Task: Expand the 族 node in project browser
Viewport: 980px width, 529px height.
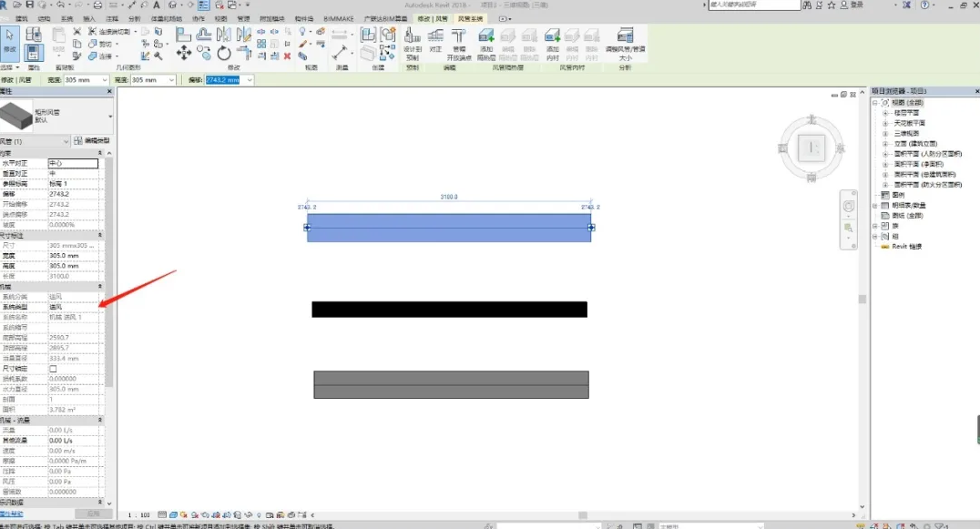Action: tap(875, 226)
